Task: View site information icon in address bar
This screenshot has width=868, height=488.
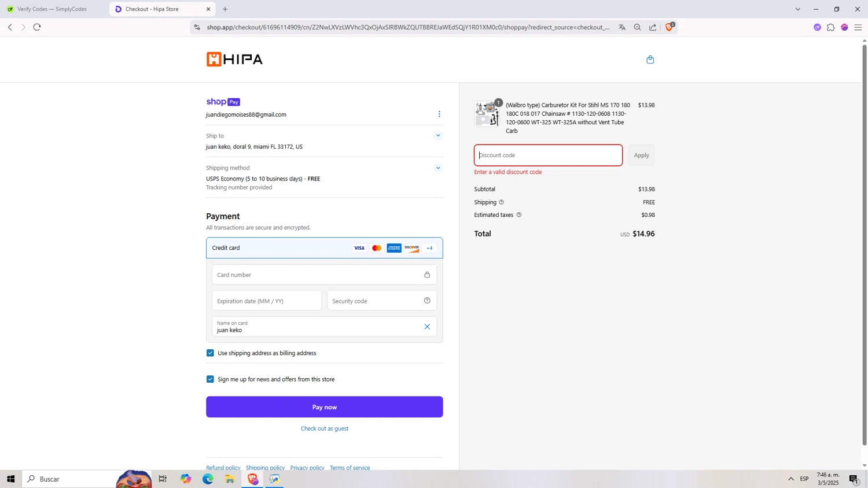Action: point(197,27)
